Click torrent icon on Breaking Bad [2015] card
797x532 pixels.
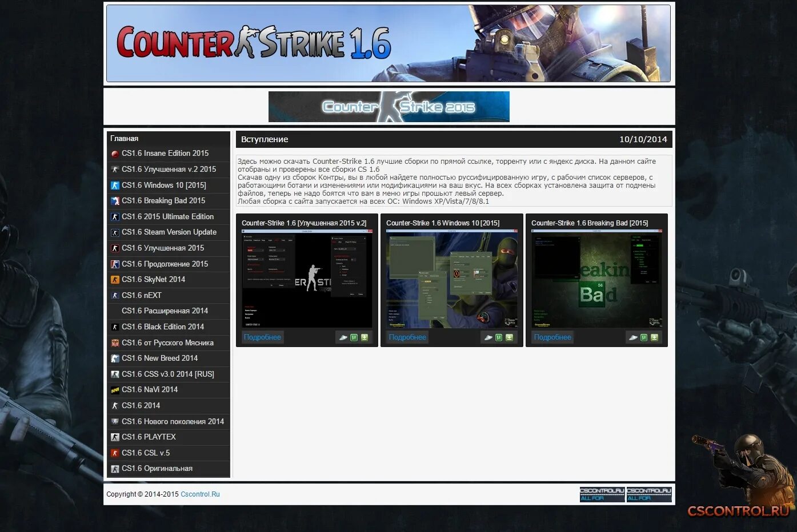644,337
